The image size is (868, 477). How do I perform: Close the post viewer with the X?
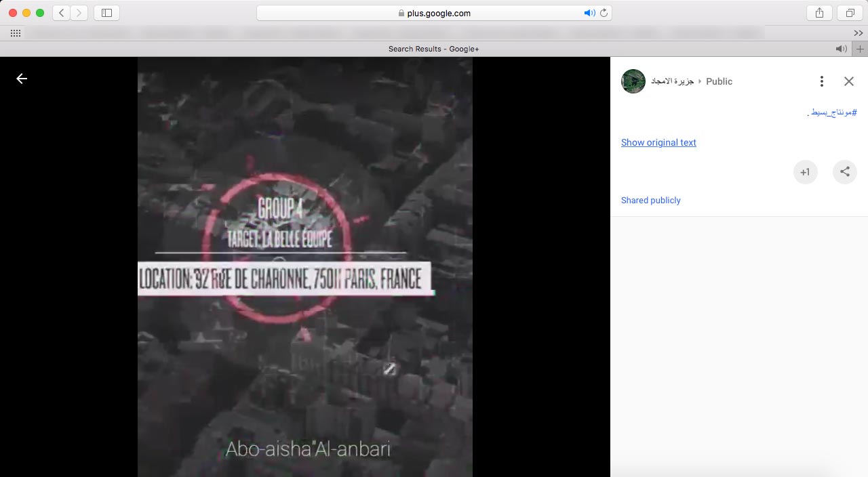point(848,81)
